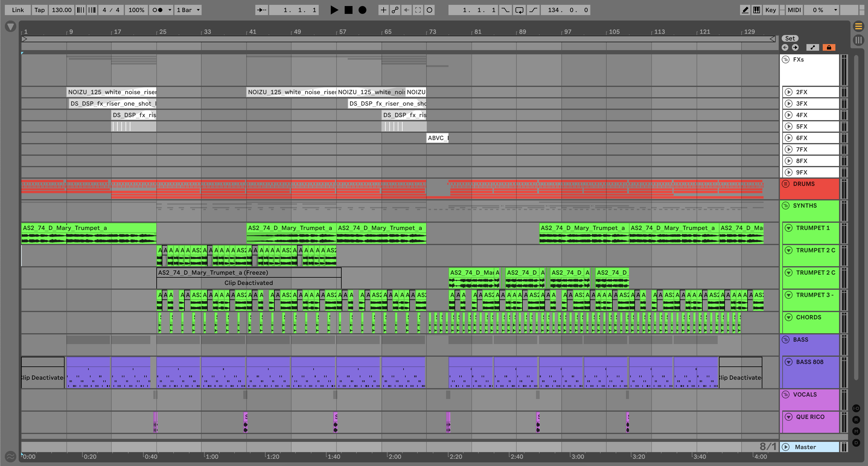Select the ABVC clip on 6FX track
This screenshot has width=868, height=466.
click(x=437, y=138)
